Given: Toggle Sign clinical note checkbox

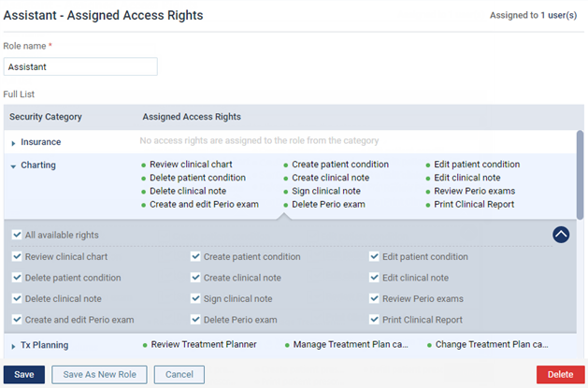Looking at the screenshot, I should [195, 298].
